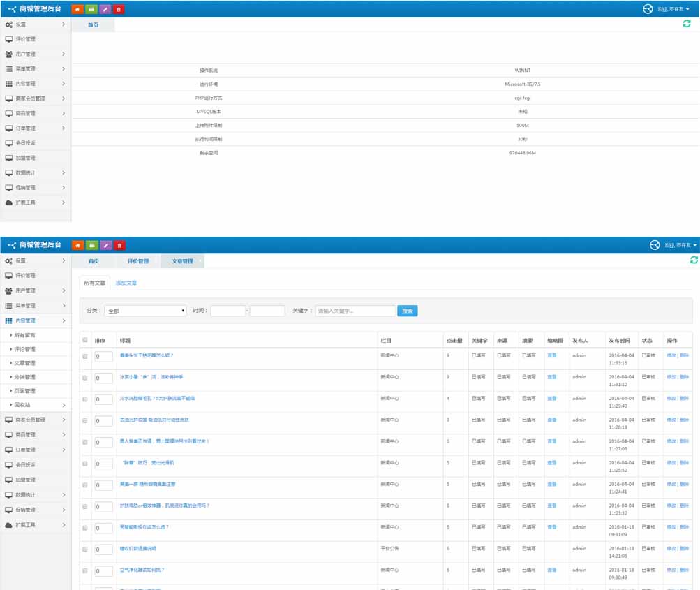Click the orange home icon above the 文章管理 tab
Screen dimensions: 700x590
(77, 245)
